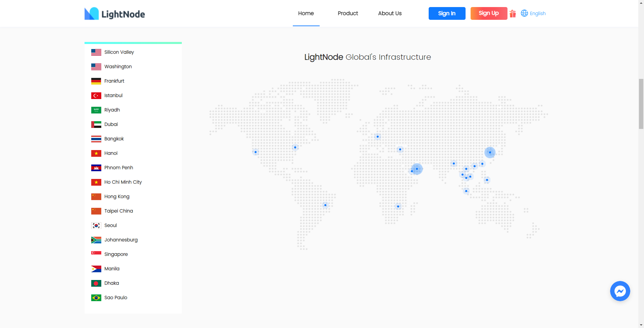
Task: Click the Sign In button
Action: coord(447,13)
